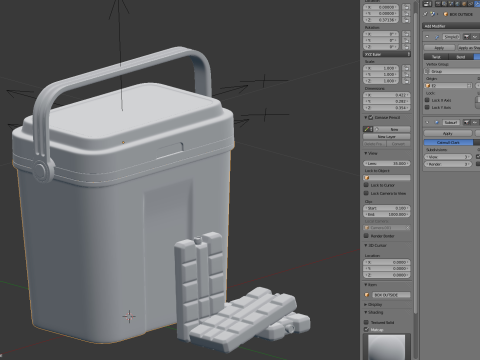Image resolution: width=480 pixels, height=360 pixels.
Task: Enable Lock Camera to View checkbox
Action: [366, 193]
